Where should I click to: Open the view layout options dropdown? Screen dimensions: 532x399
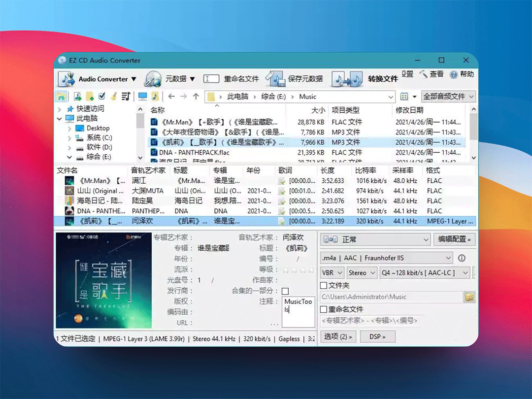point(414,97)
